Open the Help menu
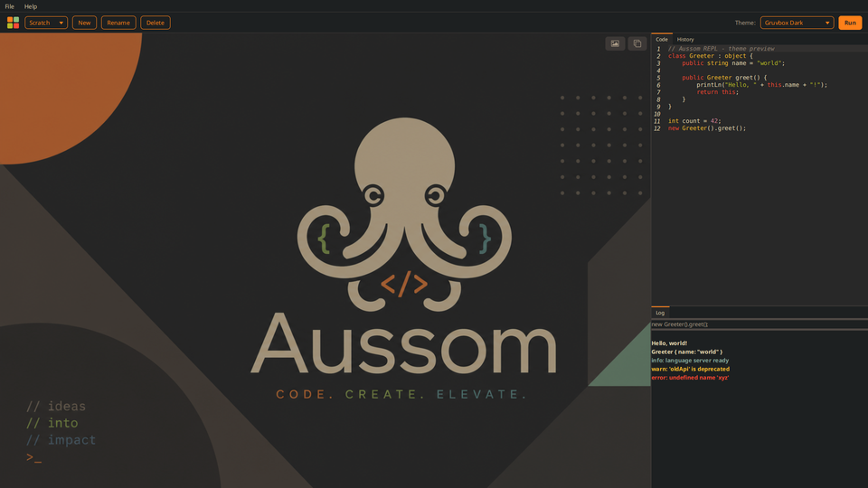The width and height of the screenshot is (868, 488). click(x=31, y=6)
